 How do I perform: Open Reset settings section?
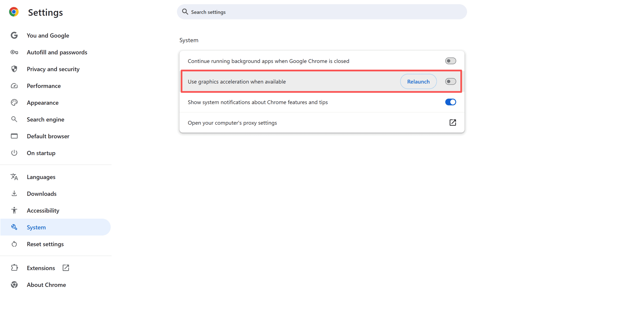45,244
